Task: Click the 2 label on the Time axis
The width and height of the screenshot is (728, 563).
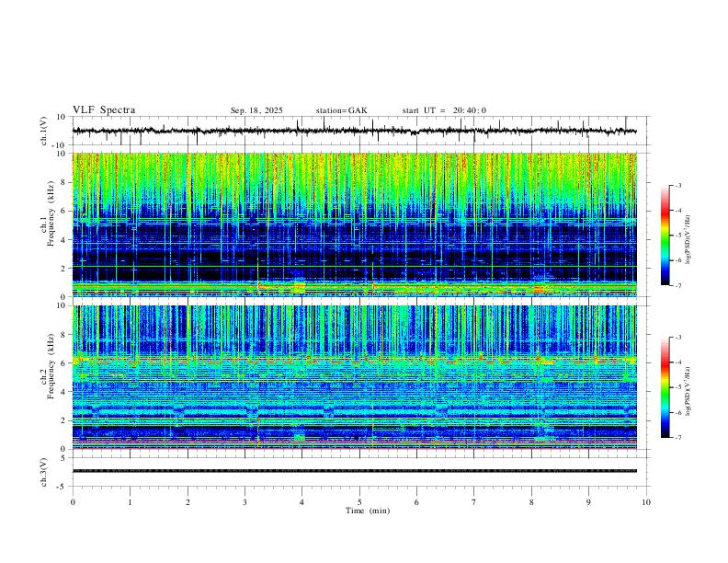Action: tap(188, 502)
